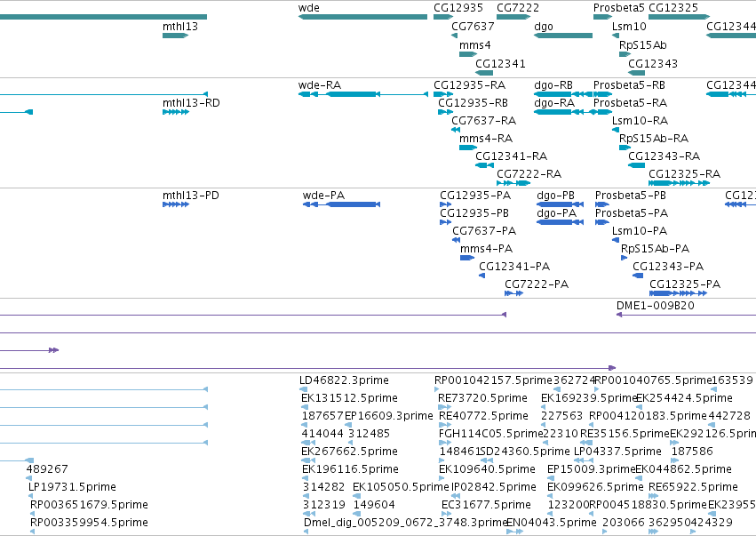Click the Lsm10-RA transcript label
Image resolution: width=756 pixels, height=536 pixels.
coord(640,121)
